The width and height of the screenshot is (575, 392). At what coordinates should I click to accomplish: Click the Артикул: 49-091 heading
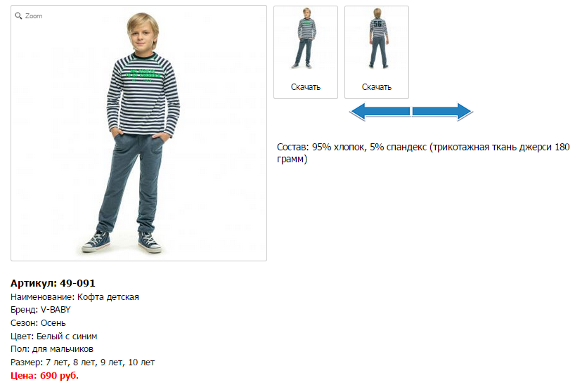point(53,283)
